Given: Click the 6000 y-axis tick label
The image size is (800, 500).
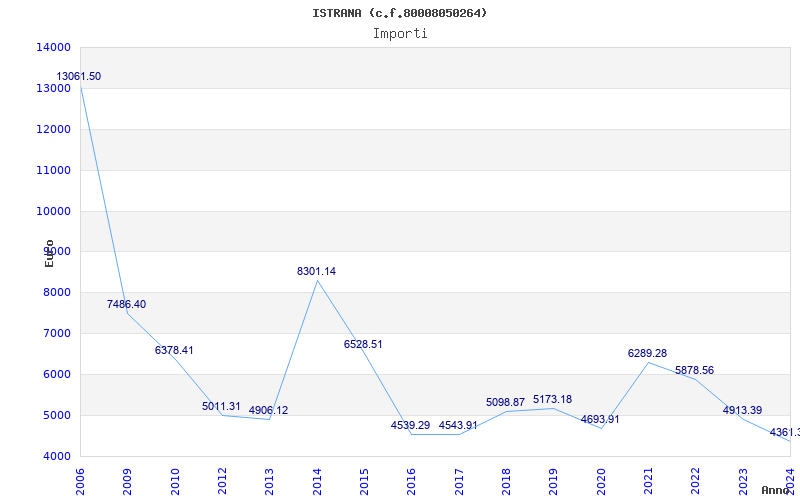Looking at the screenshot, I should pyautogui.click(x=56, y=374).
